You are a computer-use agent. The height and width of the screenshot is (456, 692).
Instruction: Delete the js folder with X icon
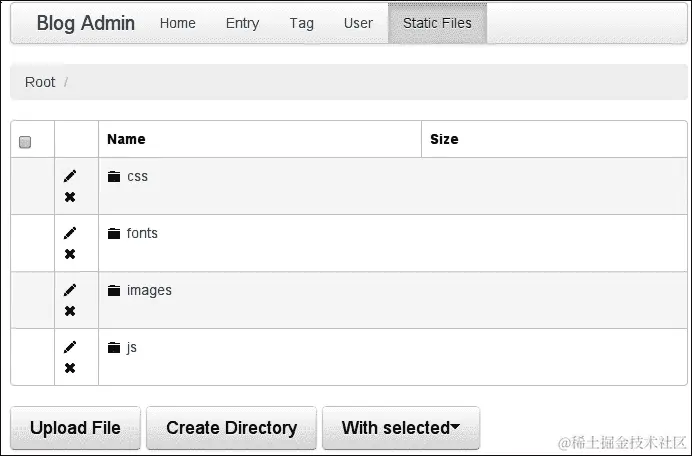(70, 368)
